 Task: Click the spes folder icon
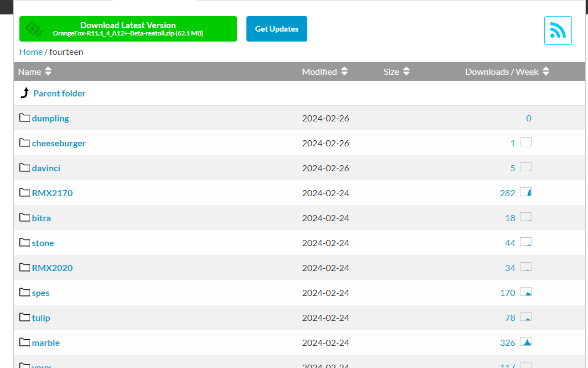(25, 292)
